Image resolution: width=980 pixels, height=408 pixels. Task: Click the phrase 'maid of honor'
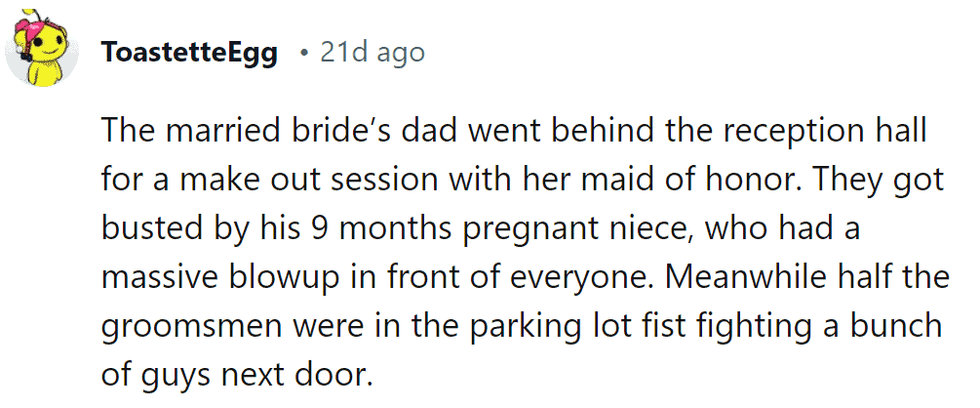(638, 181)
